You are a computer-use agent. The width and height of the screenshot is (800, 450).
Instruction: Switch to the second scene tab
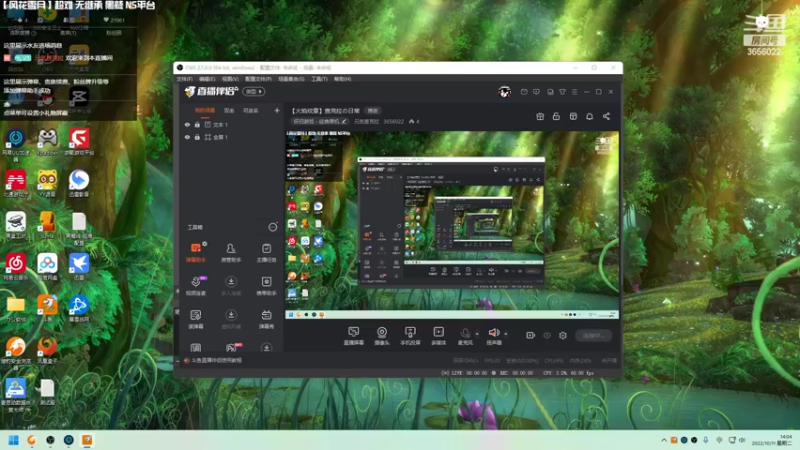tap(229, 110)
